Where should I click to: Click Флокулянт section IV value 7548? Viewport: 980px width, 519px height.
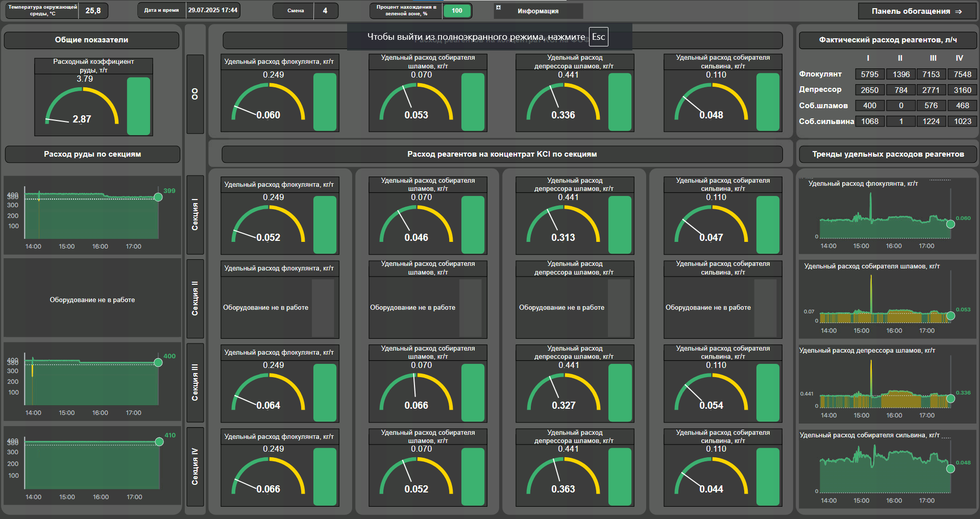click(963, 75)
